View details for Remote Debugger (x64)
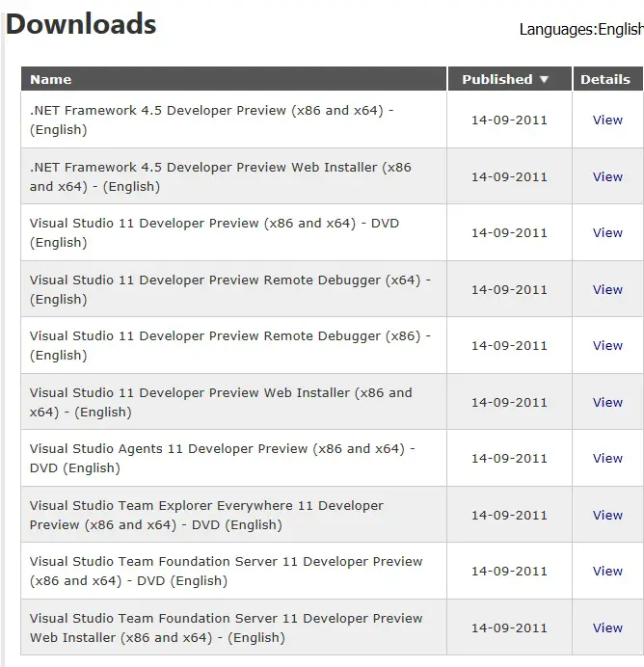Viewport: 644px width, 667px height. click(607, 290)
